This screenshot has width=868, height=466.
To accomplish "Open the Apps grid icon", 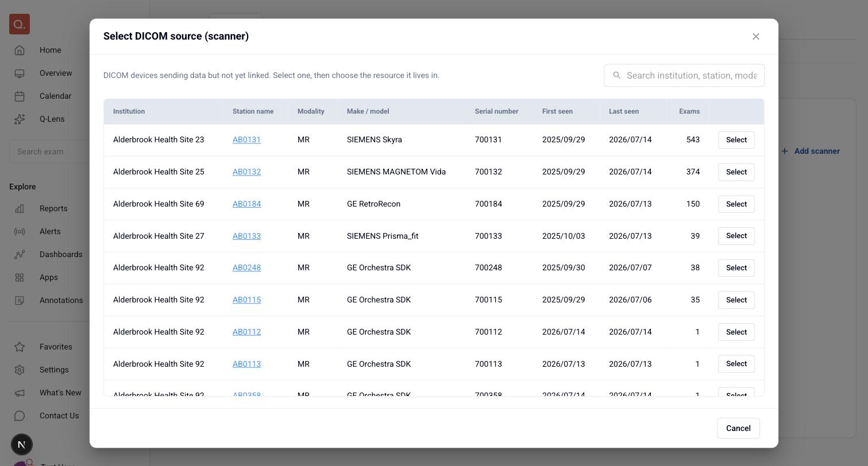I will point(20,277).
